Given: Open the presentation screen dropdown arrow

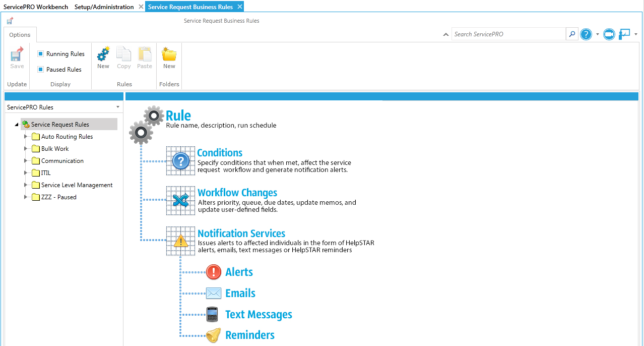Looking at the screenshot, I should pos(636,34).
